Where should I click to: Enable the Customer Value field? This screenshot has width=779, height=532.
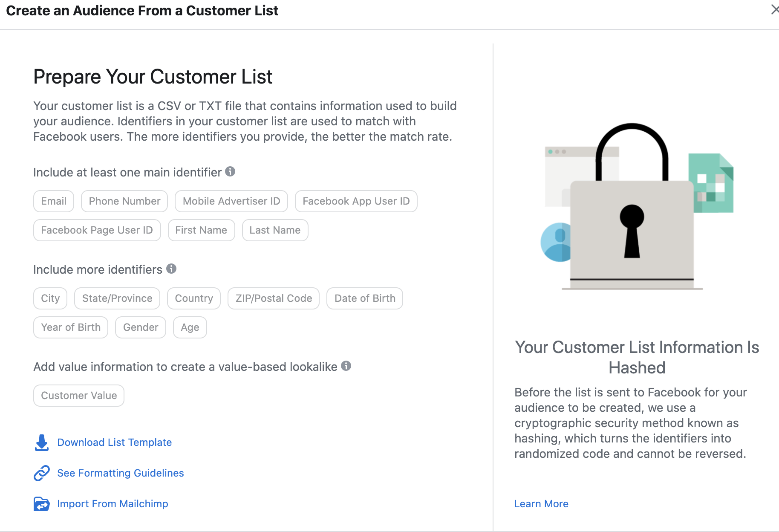pyautogui.click(x=78, y=395)
